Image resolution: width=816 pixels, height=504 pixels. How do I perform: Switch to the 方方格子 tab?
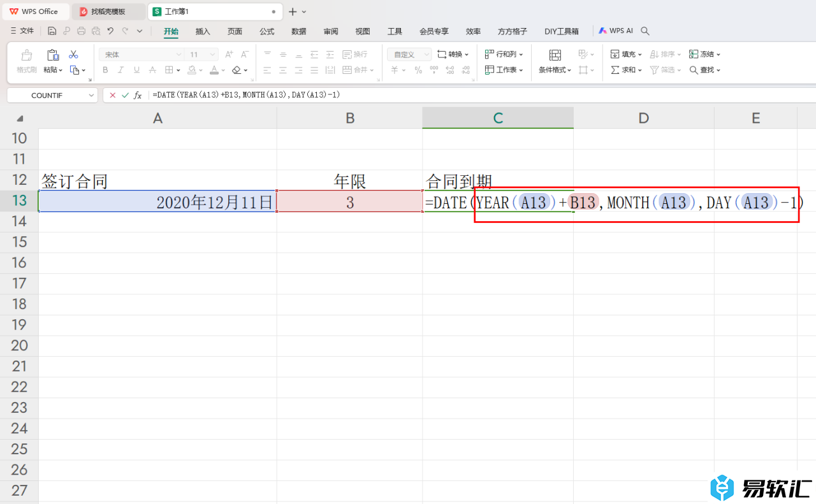(x=513, y=31)
